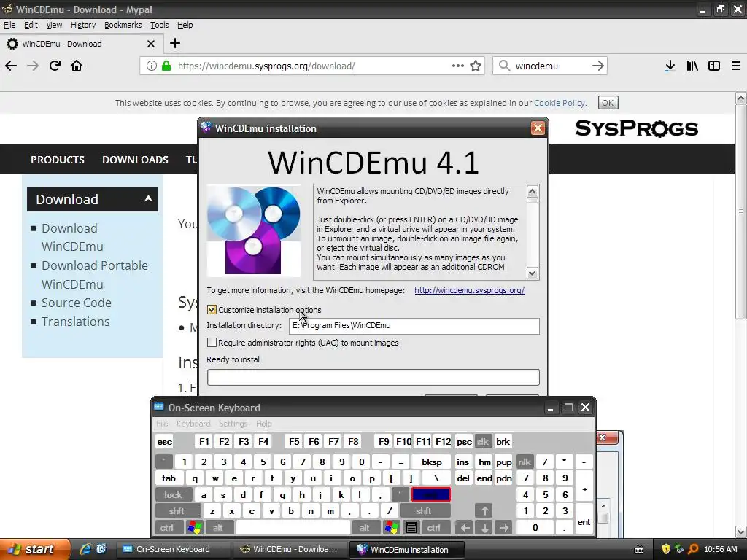Screen dimensions: 747x560
Task: Show site information for sysprogs.org
Action: click(x=152, y=66)
